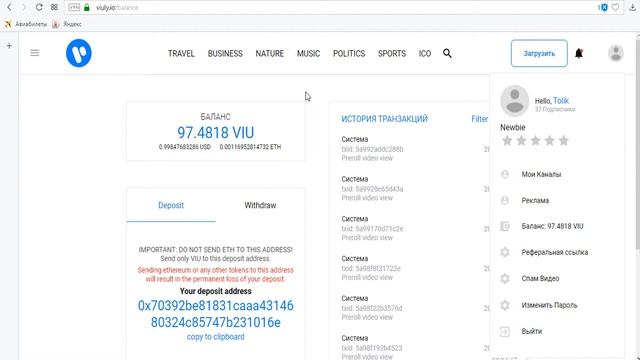Open the transaction history Filter

pyautogui.click(x=480, y=119)
